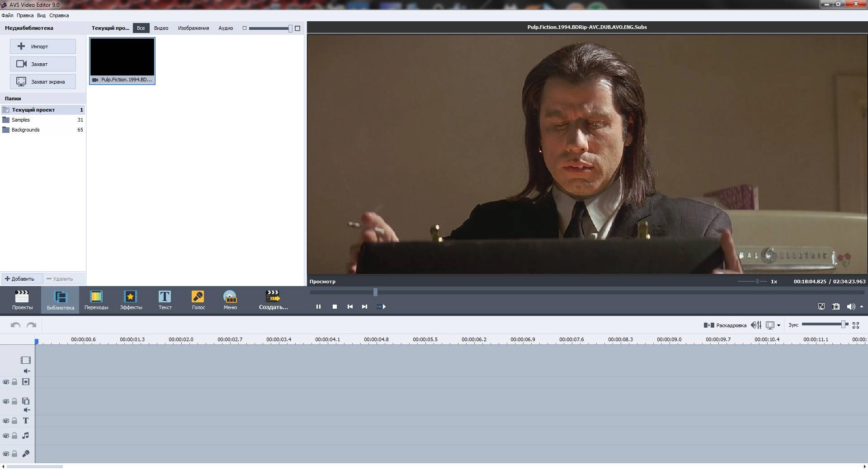Image resolution: width=868 pixels, height=470 pixels.
Task: Mute preview with the speaker icon
Action: (850, 306)
